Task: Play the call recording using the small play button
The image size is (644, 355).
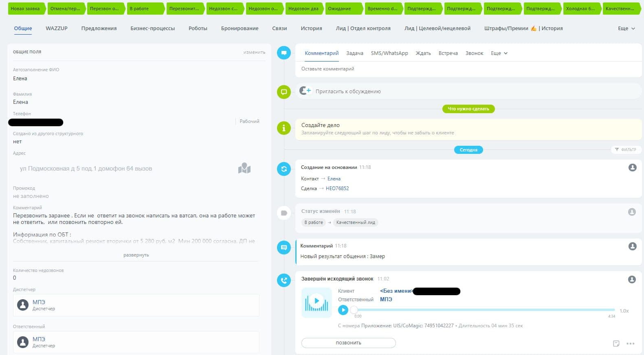Action: (x=343, y=310)
